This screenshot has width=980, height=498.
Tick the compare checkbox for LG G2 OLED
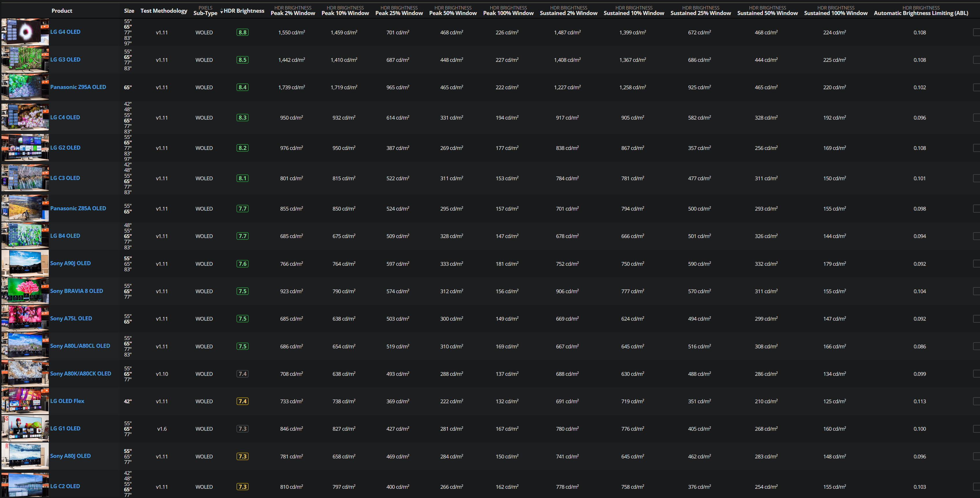pos(977,148)
